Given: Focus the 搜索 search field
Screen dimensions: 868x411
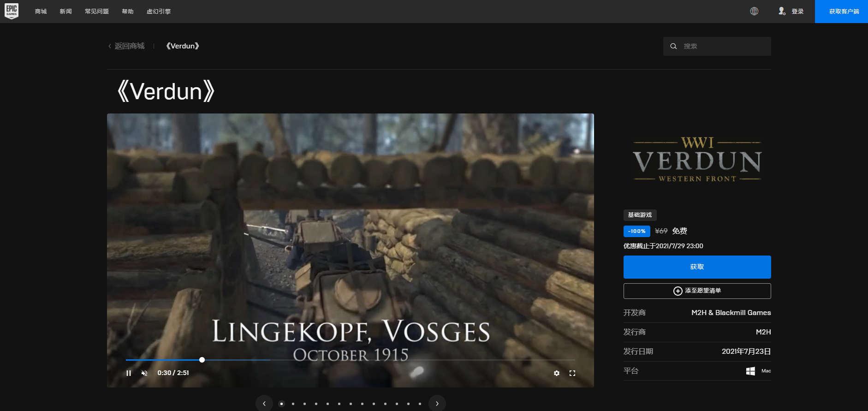Looking at the screenshot, I should tap(724, 46).
